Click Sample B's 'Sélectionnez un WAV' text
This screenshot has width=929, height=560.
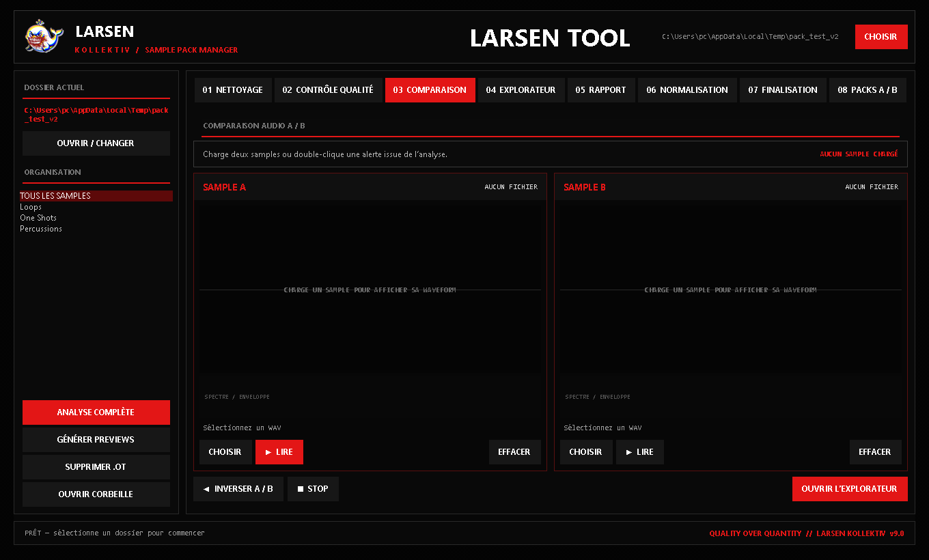click(x=602, y=428)
